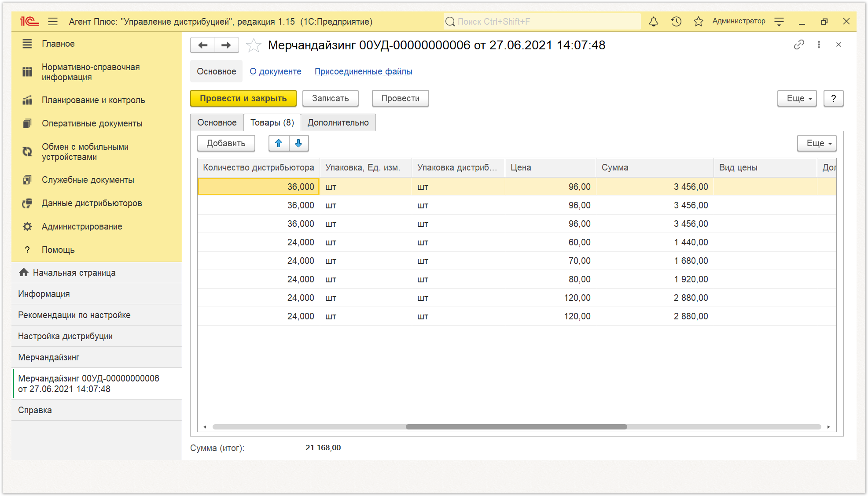Select the top Основное navigation item
Viewport: 868px width, 496px height.
click(216, 71)
